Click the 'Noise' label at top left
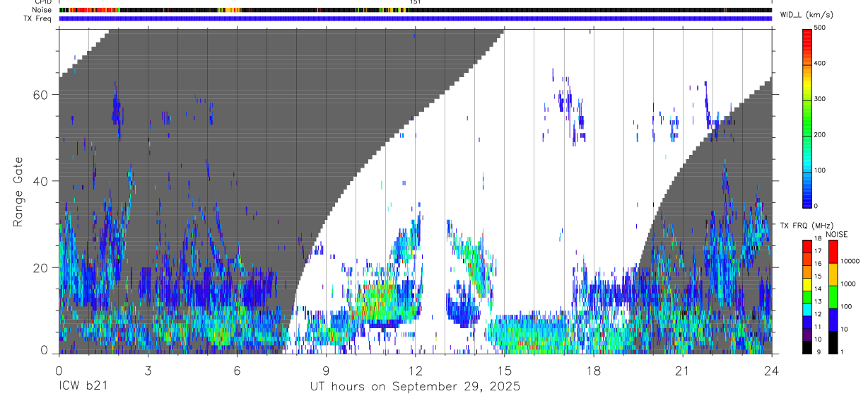 click(42, 10)
